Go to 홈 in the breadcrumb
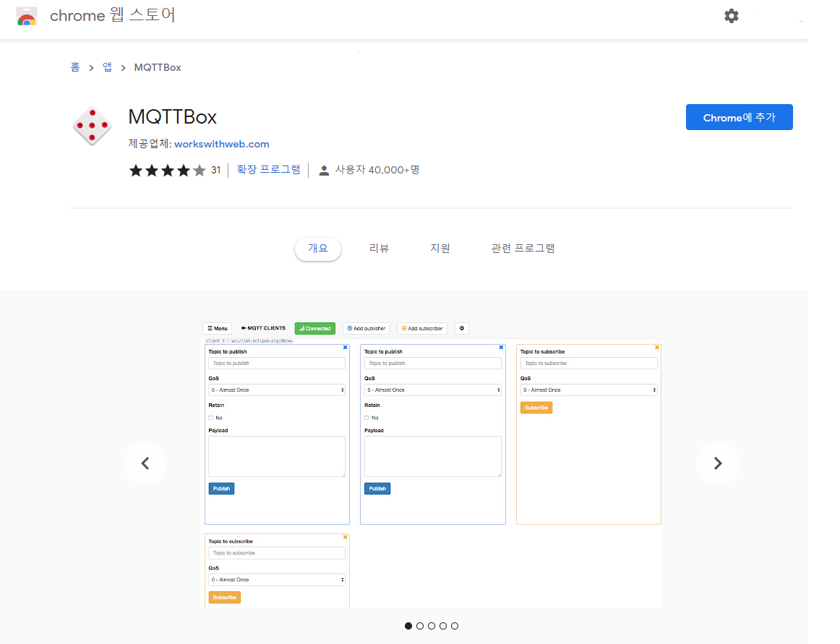 pos(75,67)
